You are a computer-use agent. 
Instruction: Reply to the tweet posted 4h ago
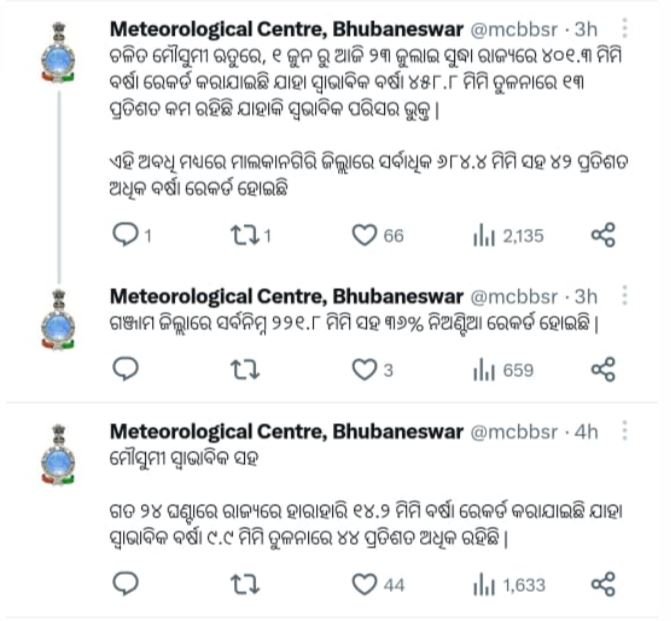point(125,584)
